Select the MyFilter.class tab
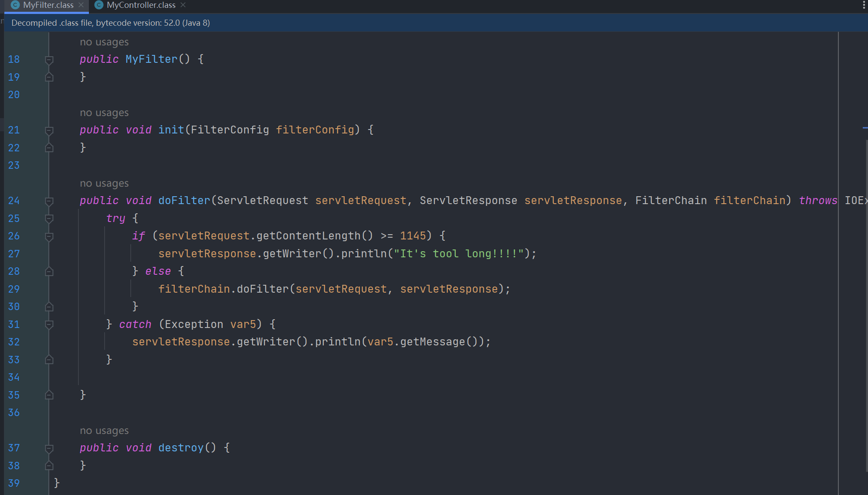This screenshot has height=495, width=868. 48,5
